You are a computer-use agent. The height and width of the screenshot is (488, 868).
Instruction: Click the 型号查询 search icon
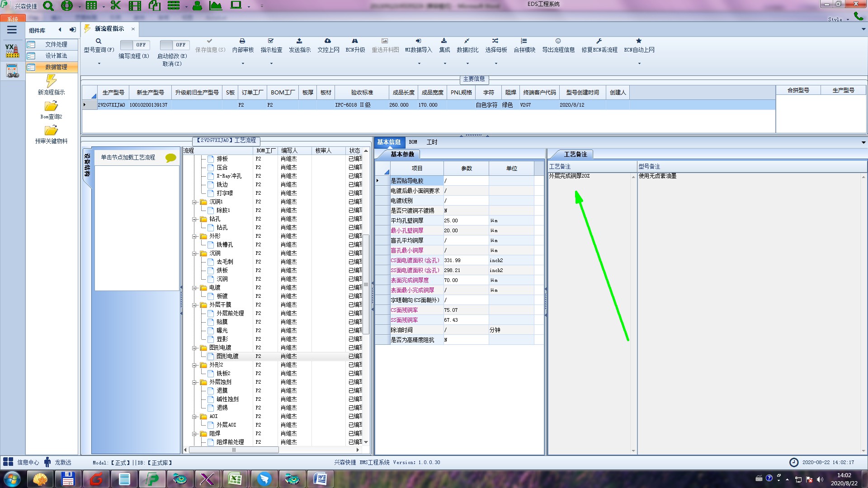coord(99,41)
